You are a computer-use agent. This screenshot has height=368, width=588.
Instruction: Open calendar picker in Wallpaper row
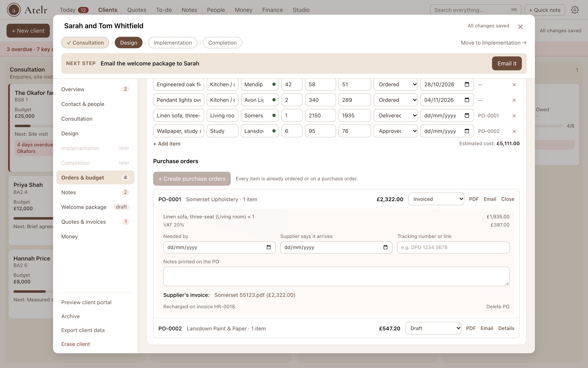[x=467, y=131]
